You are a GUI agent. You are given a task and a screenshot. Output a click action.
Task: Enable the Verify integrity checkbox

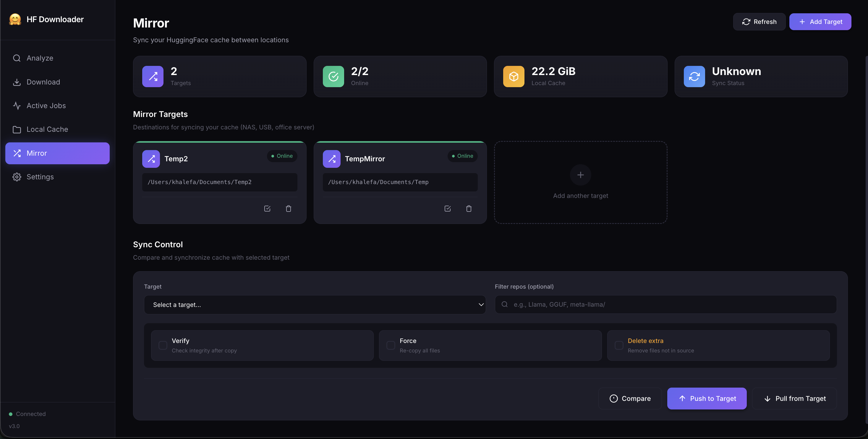[x=163, y=345]
